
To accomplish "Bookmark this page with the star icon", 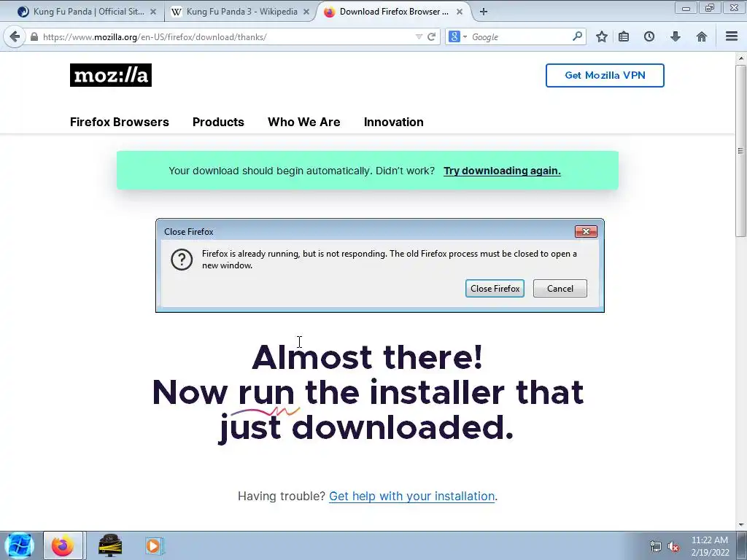I will [x=602, y=36].
